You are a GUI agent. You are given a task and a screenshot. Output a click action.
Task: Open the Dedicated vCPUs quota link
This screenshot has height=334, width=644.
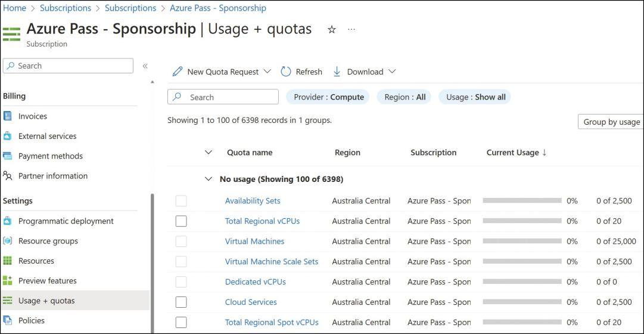click(256, 282)
